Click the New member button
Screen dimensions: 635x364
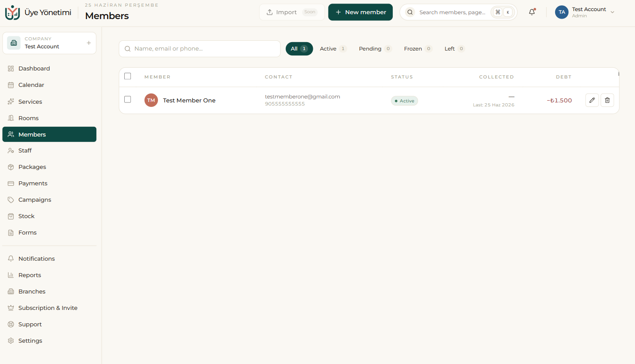[x=360, y=12]
